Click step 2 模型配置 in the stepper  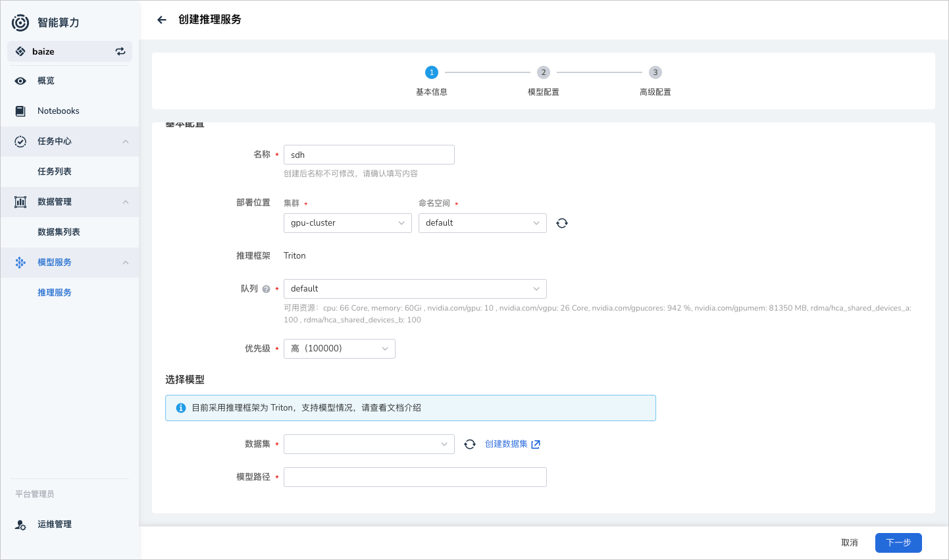(544, 82)
